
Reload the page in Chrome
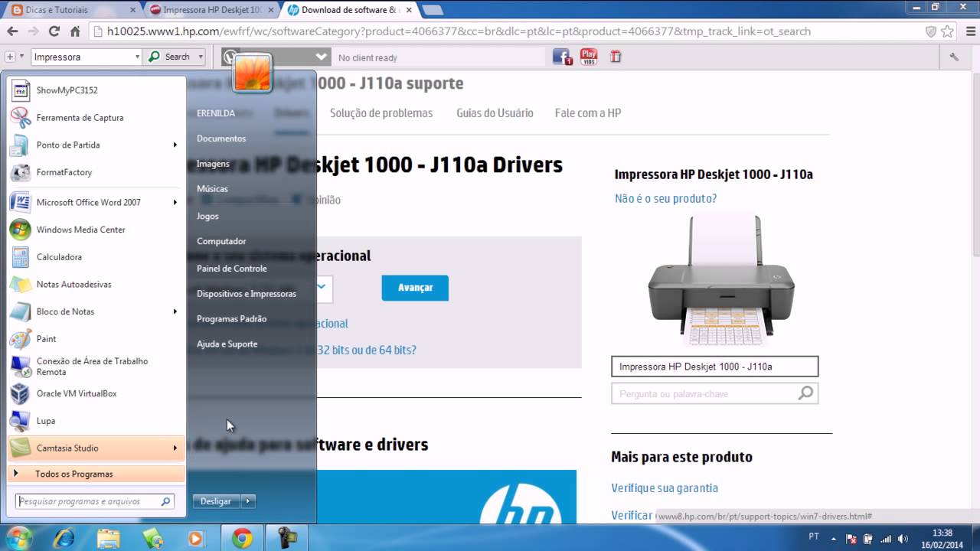pos(54,31)
